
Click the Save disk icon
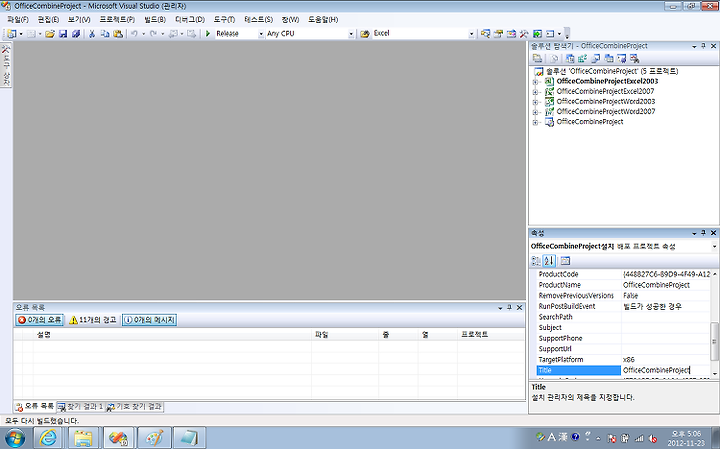[63, 34]
